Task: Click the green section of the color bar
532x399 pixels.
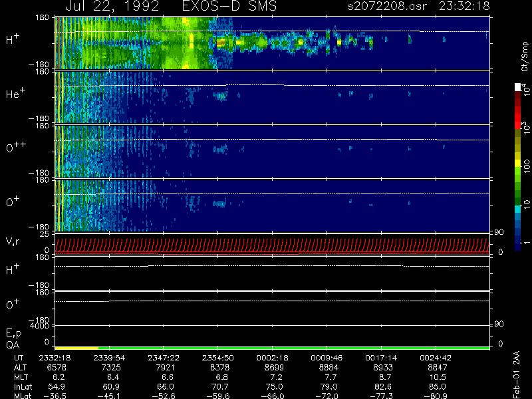Action: (x=518, y=187)
